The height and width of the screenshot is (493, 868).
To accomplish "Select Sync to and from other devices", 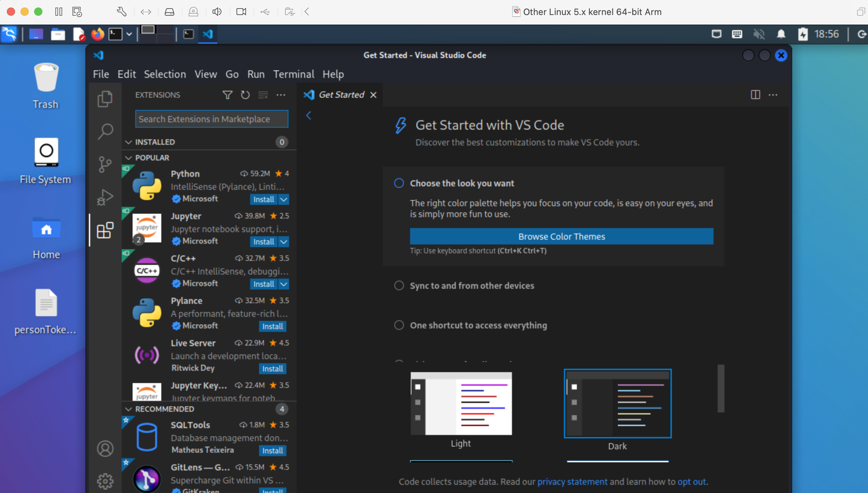I will [x=472, y=286].
